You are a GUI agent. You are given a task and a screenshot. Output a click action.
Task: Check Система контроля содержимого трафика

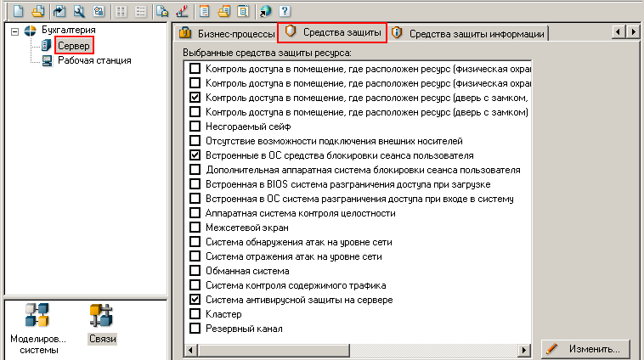click(195, 285)
